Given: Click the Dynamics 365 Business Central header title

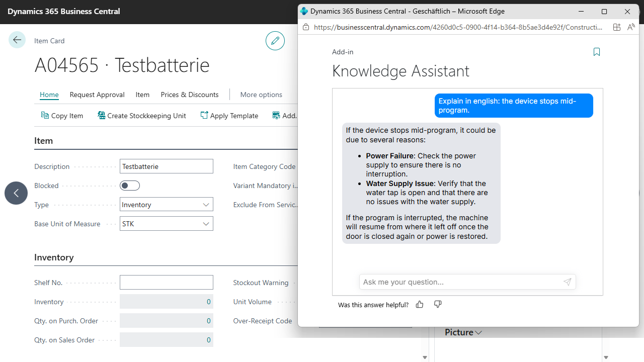Looking at the screenshot, I should coord(64,11).
